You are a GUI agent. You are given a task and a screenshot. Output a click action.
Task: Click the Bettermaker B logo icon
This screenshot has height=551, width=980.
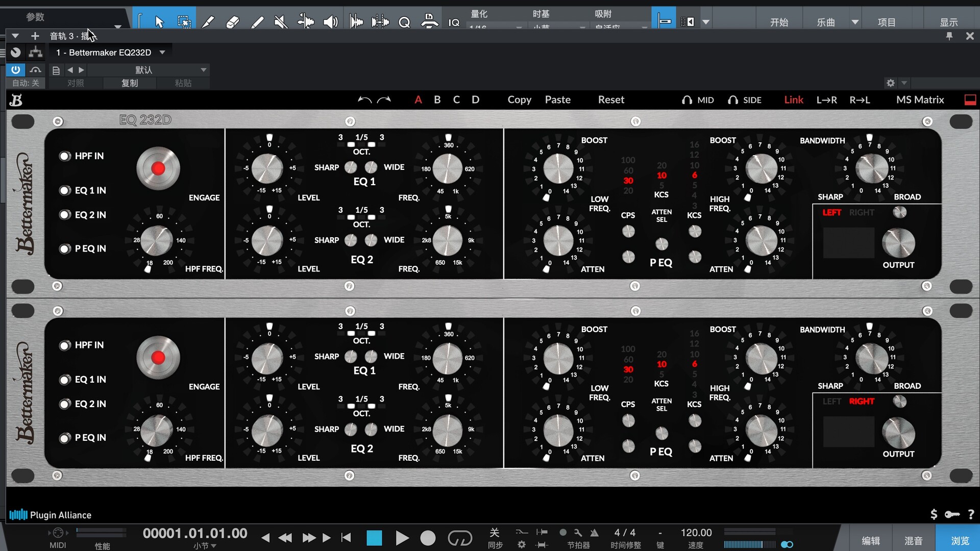[x=16, y=100]
